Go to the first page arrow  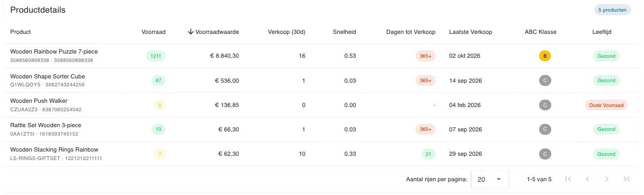pos(568,179)
